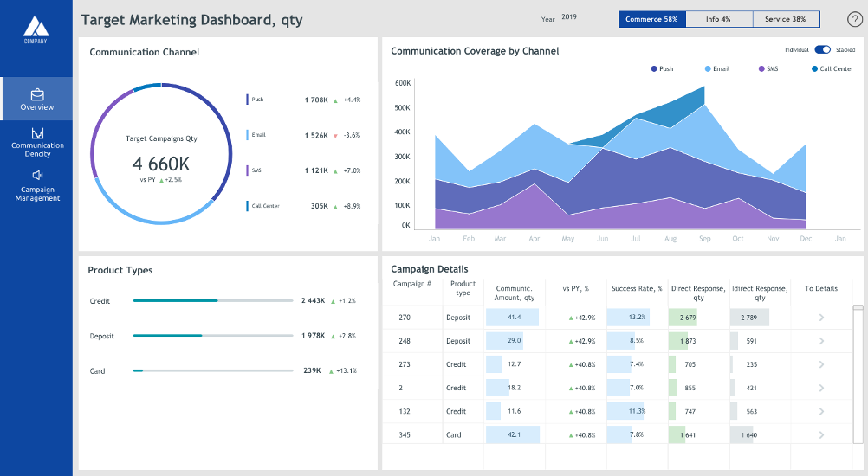Sort by Communic. Amount column header

515,293
